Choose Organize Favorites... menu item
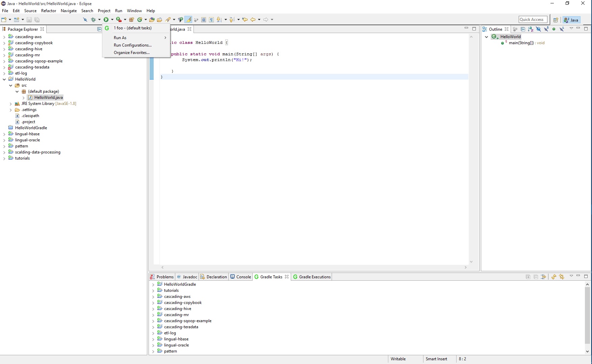Image resolution: width=592 pixels, height=364 pixels. [x=136, y=52]
